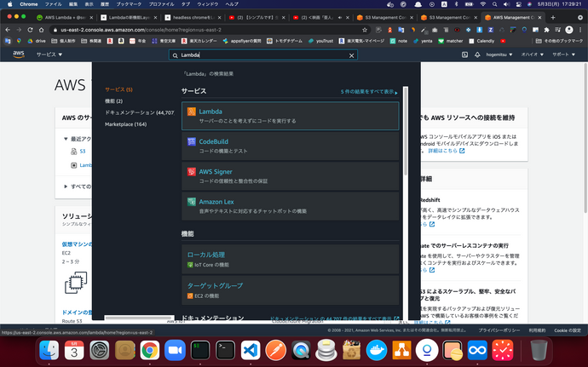This screenshot has height=367, width=588.
Task: Open System Preferences from the dock
Action: [100, 351]
